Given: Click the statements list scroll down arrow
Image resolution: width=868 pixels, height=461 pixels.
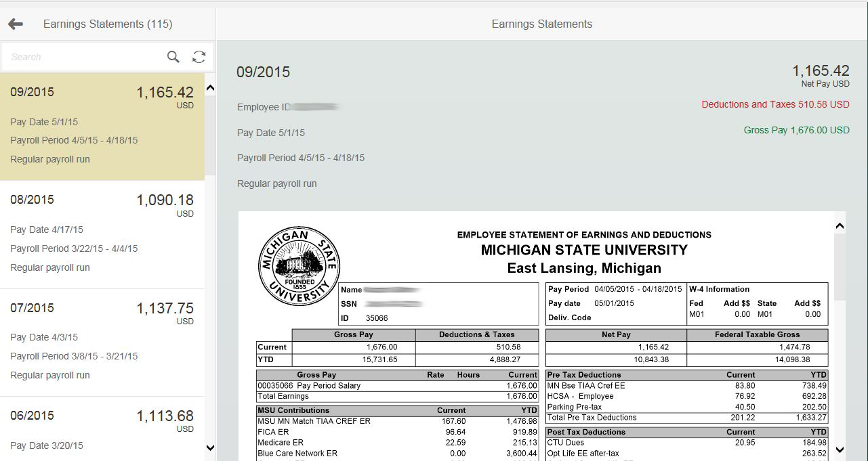Looking at the screenshot, I should 210,447.
